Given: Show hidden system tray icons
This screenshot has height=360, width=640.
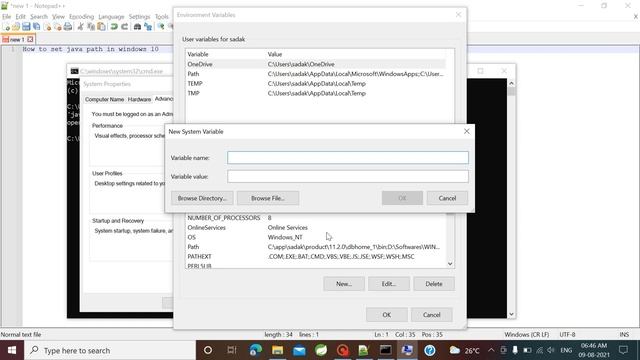Looking at the screenshot, I should pos(491,350).
